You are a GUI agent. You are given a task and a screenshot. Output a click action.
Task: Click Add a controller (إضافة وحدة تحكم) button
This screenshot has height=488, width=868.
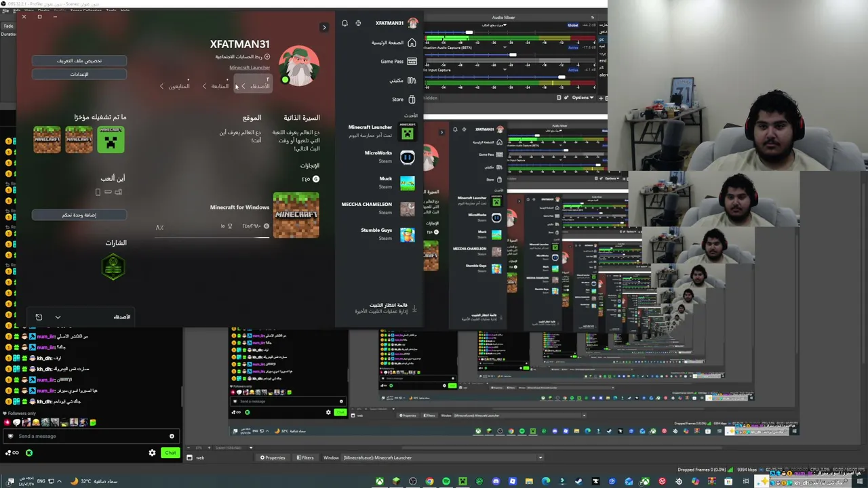(x=79, y=215)
